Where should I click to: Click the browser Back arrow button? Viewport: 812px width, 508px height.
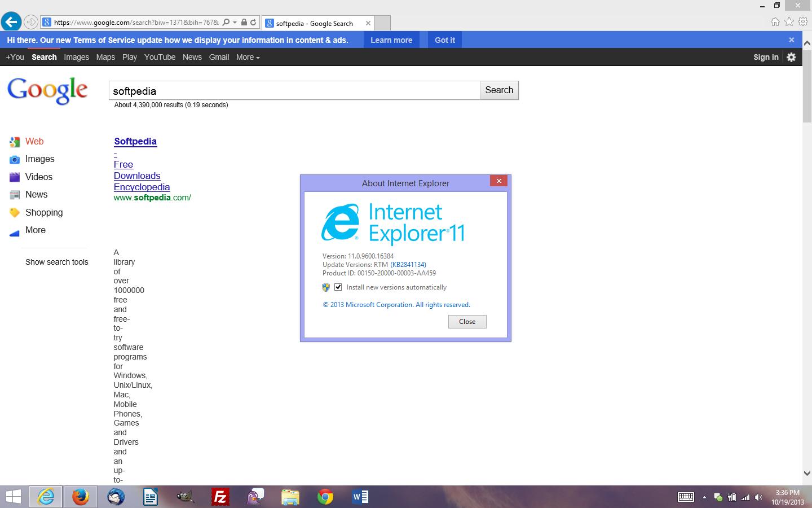(x=11, y=22)
